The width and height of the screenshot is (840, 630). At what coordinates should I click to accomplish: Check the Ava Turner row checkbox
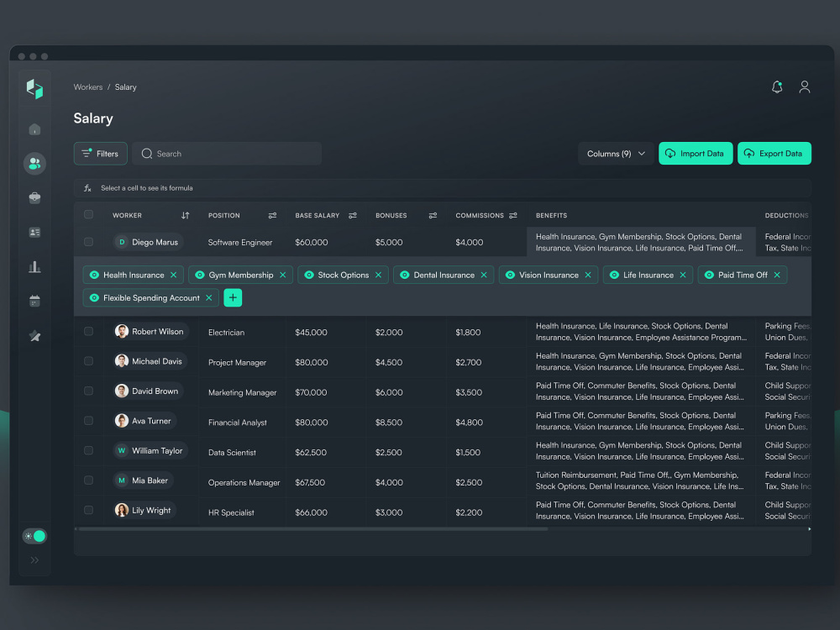pos(88,421)
